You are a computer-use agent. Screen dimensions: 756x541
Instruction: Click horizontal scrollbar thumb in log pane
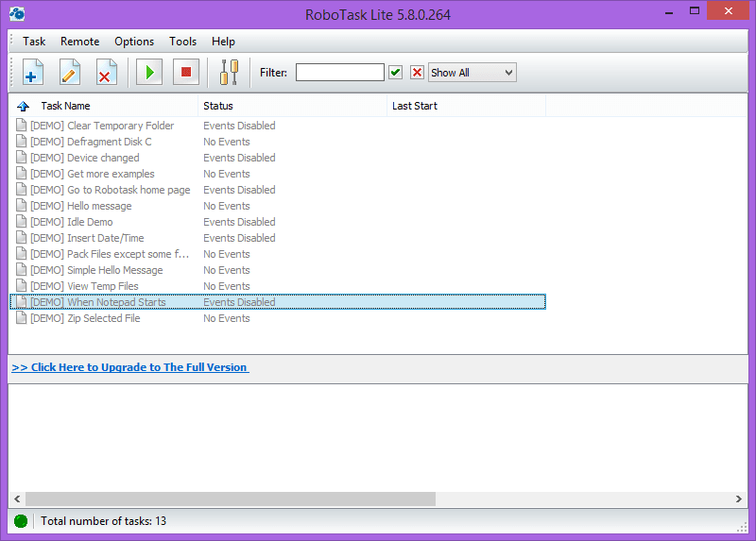231,499
